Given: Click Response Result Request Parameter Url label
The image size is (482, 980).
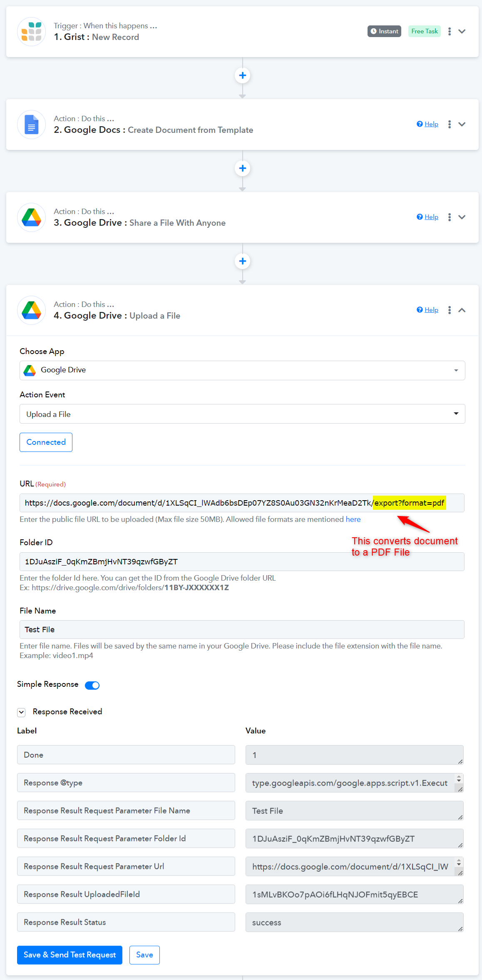Looking at the screenshot, I should pos(126,866).
